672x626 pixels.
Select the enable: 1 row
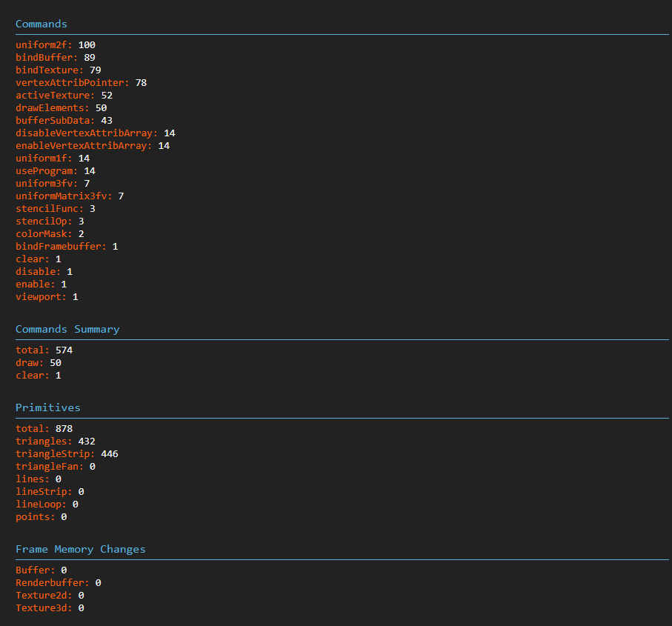(x=41, y=284)
